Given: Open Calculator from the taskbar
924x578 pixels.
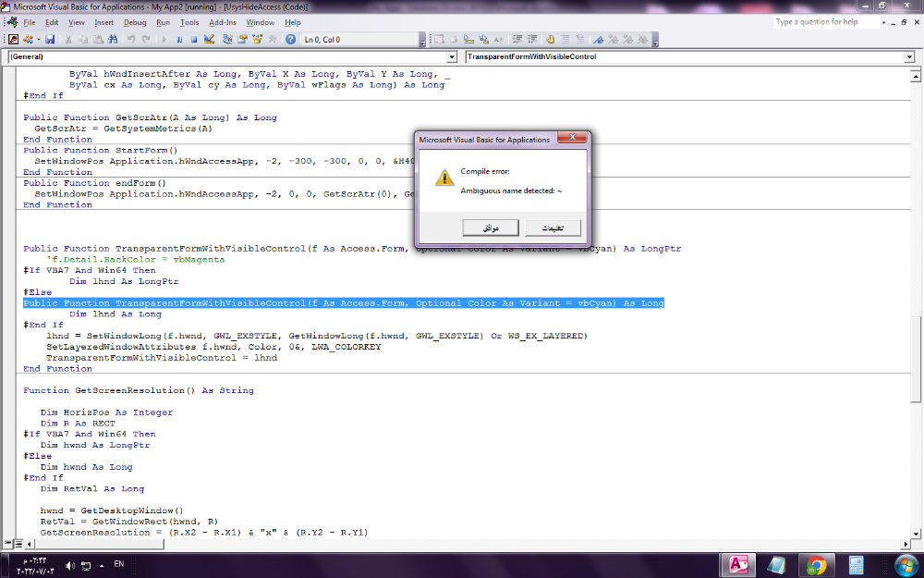Looking at the screenshot, I should (856, 565).
